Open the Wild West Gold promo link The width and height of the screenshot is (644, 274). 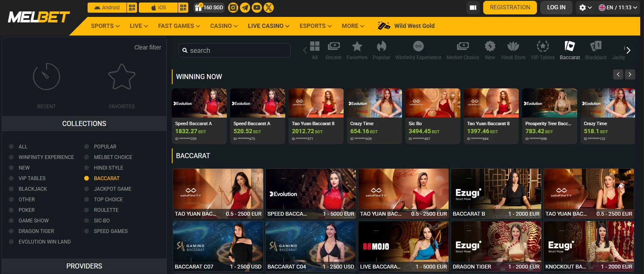406,26
